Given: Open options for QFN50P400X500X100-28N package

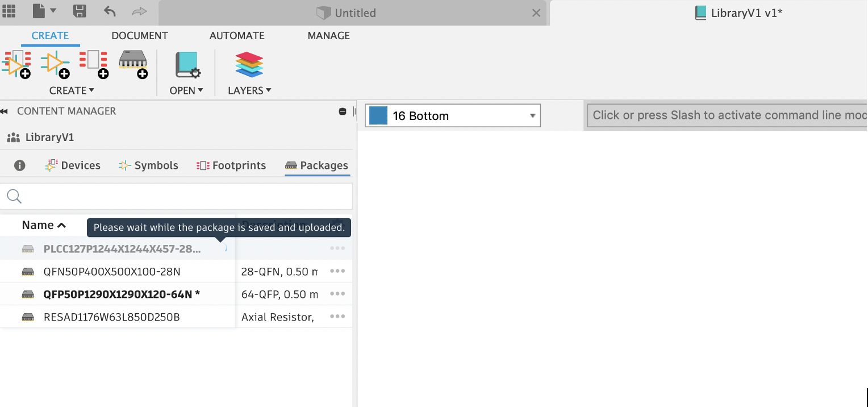Looking at the screenshot, I should coord(337,271).
